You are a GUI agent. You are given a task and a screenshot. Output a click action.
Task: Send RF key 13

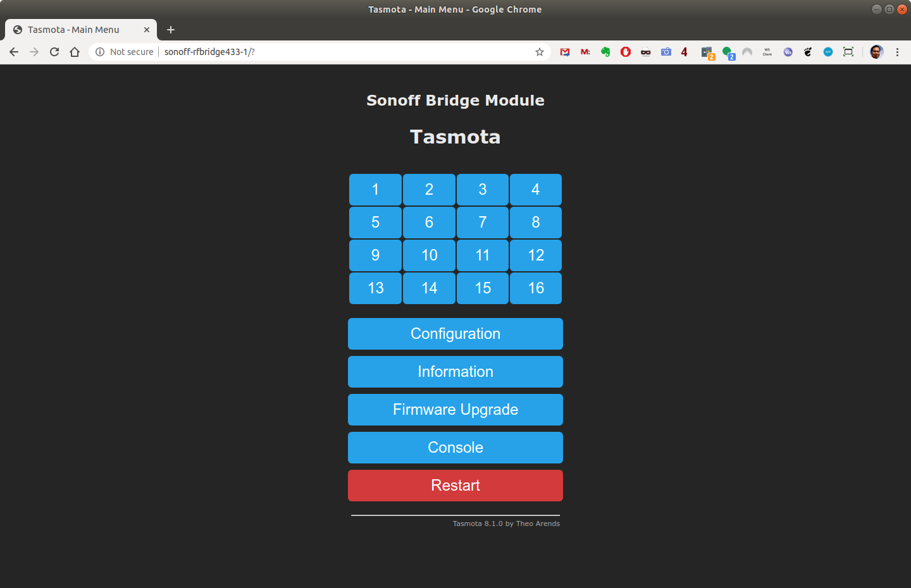375,288
